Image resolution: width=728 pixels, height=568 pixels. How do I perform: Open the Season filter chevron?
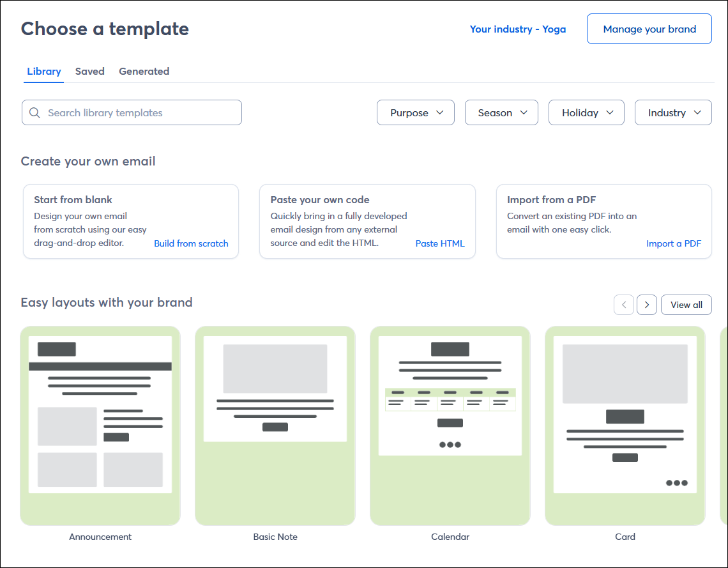523,112
